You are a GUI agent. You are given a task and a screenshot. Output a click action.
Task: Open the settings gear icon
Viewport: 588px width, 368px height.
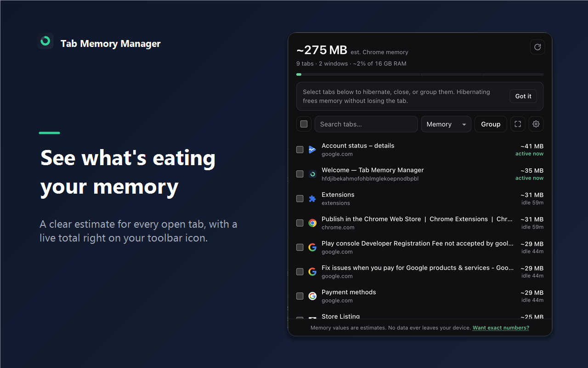coord(536,124)
